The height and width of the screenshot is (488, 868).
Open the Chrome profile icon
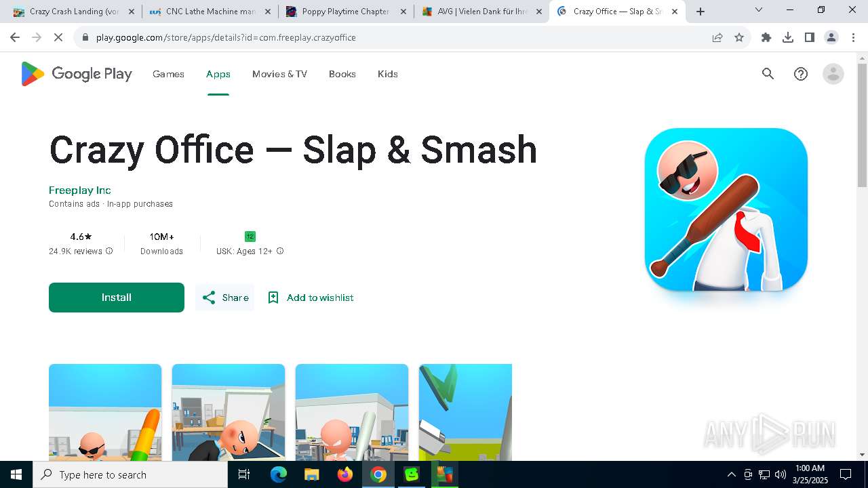[x=831, y=37]
